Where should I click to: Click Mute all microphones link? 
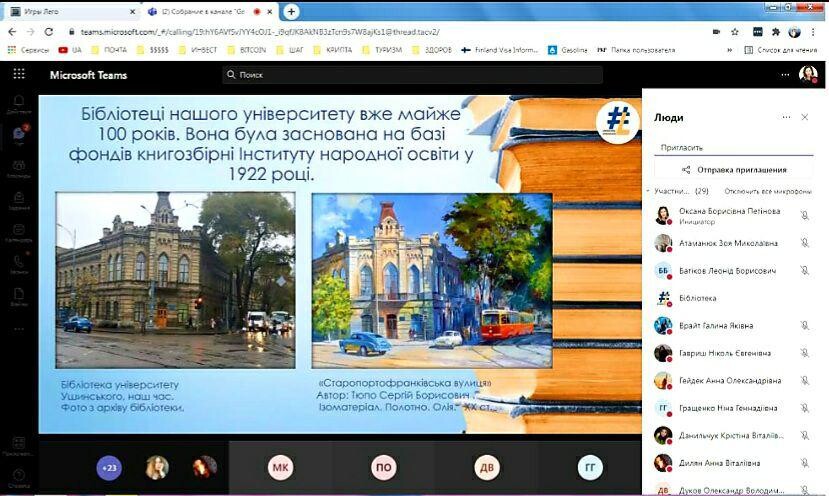pos(768,191)
